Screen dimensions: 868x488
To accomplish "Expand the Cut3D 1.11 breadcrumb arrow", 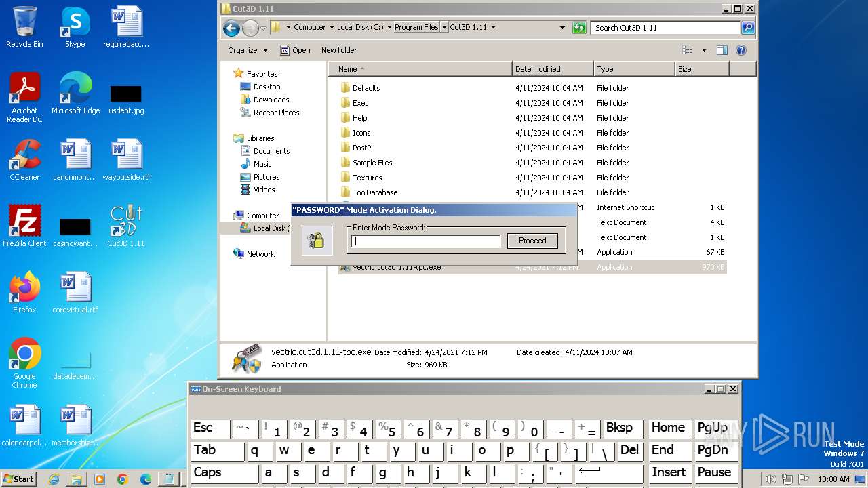I will click(493, 28).
